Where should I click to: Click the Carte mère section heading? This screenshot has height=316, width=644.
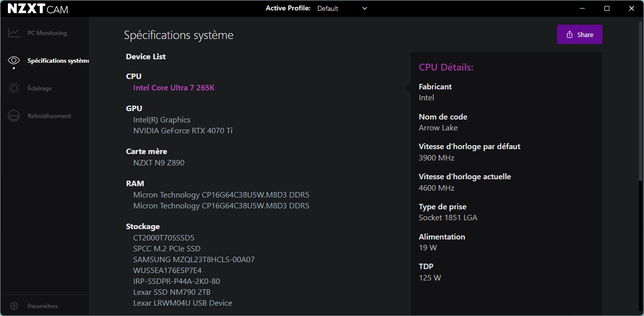[146, 152]
